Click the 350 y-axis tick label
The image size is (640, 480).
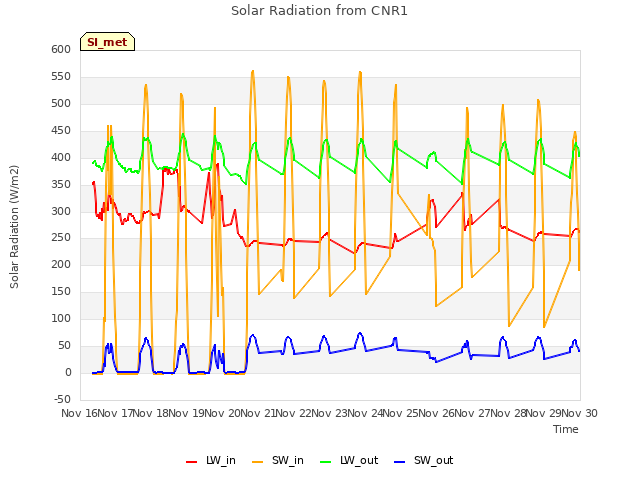coord(61,184)
